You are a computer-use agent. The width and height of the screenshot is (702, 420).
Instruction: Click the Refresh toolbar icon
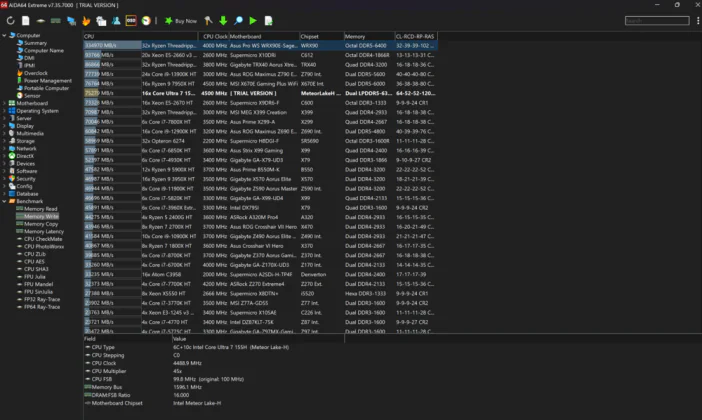(10, 21)
